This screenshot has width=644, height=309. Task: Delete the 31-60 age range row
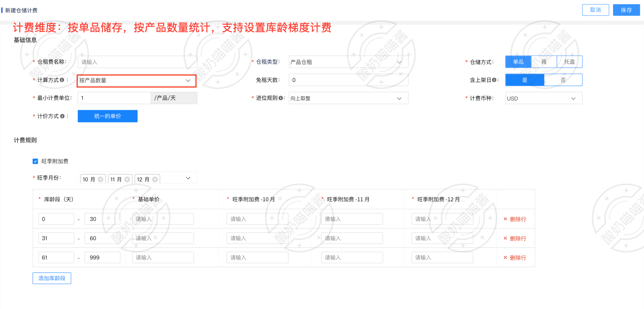pyautogui.click(x=515, y=238)
